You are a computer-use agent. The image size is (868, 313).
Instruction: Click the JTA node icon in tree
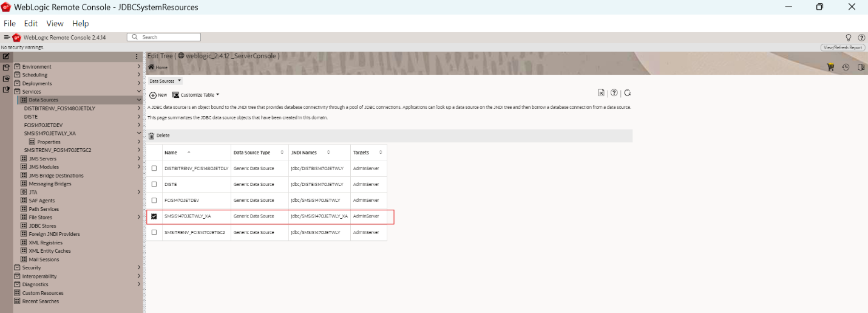[24, 192]
